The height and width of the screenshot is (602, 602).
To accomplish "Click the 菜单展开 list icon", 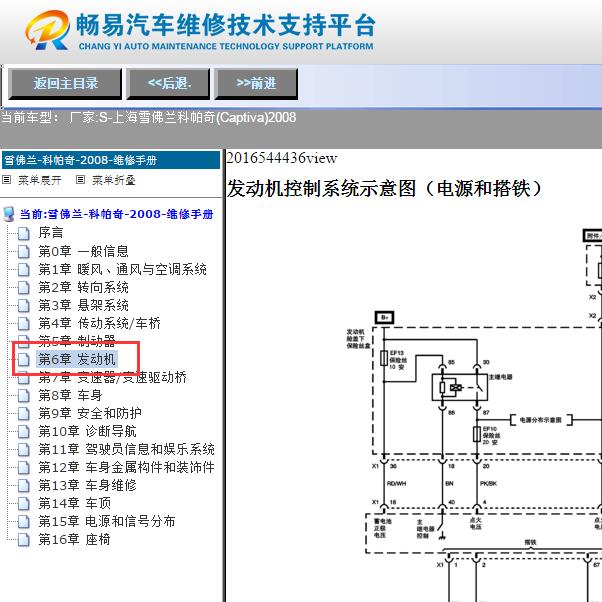I will pos(7,179).
